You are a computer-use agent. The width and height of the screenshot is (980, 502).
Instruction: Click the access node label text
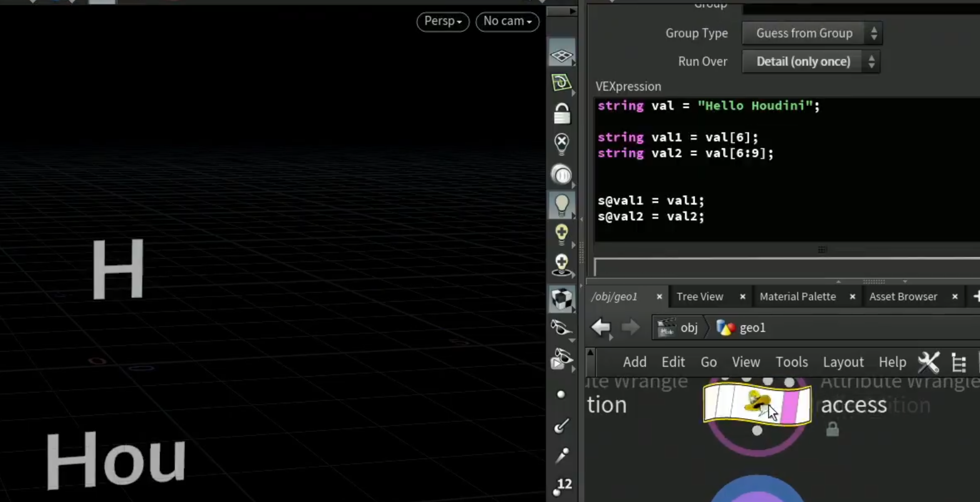click(853, 405)
